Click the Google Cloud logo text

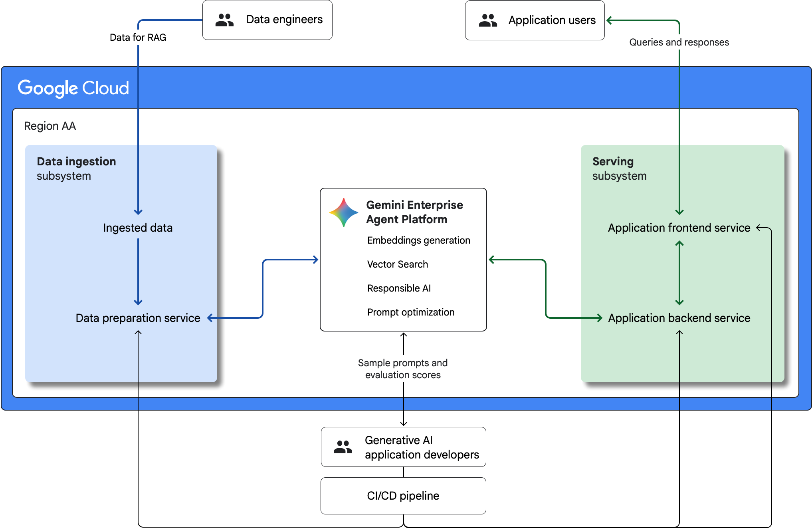point(73,88)
